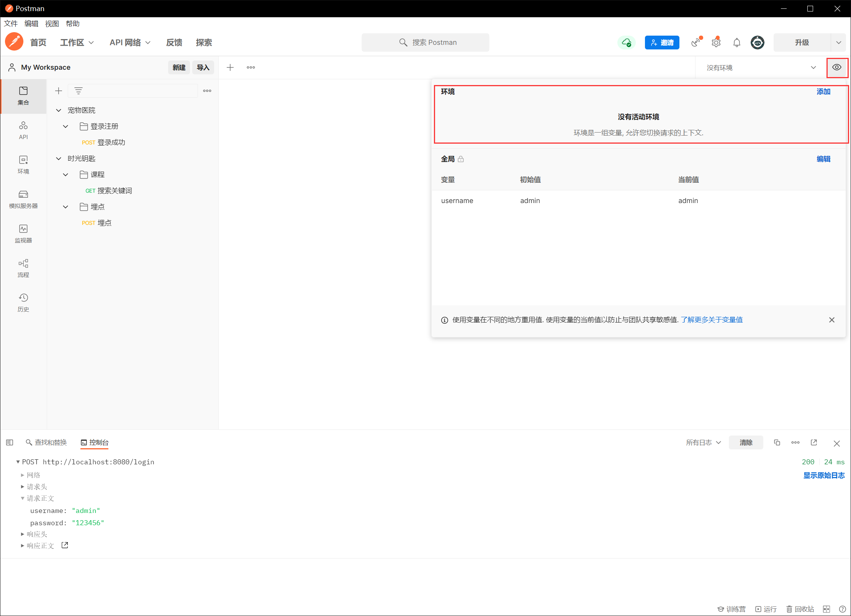The height and width of the screenshot is (616, 851).
Task: Open the API sidebar icon
Action: (23, 130)
